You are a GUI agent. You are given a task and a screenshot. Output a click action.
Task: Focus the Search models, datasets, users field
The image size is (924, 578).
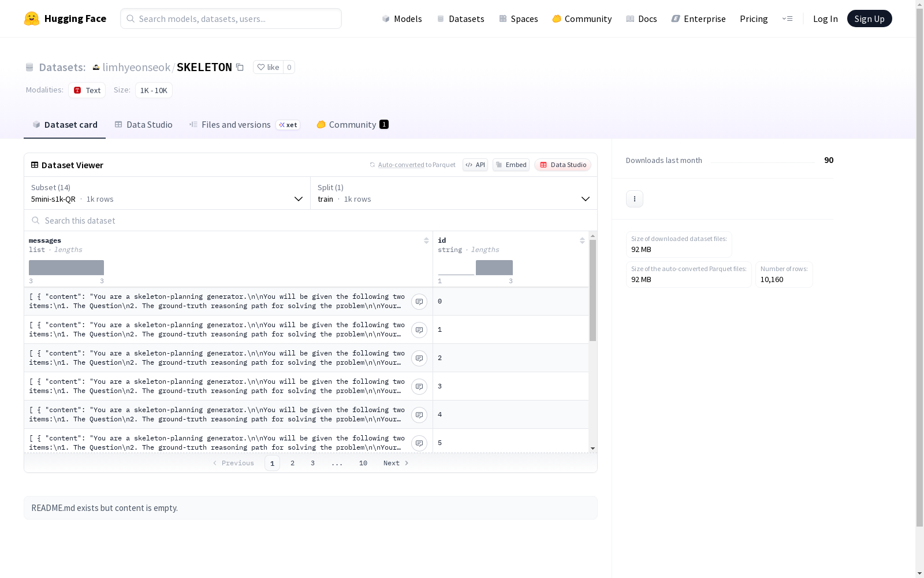[231, 18]
